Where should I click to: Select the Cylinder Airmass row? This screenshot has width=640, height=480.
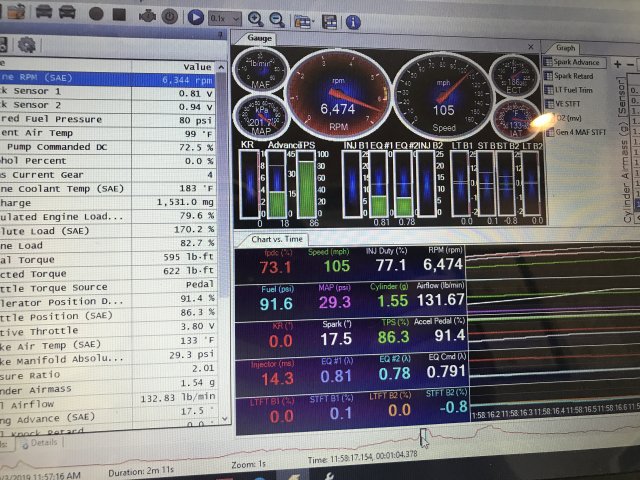[108, 386]
